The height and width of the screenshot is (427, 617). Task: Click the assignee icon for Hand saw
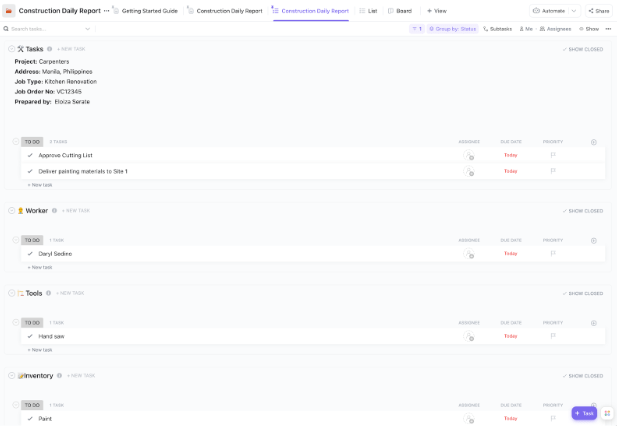tap(469, 336)
